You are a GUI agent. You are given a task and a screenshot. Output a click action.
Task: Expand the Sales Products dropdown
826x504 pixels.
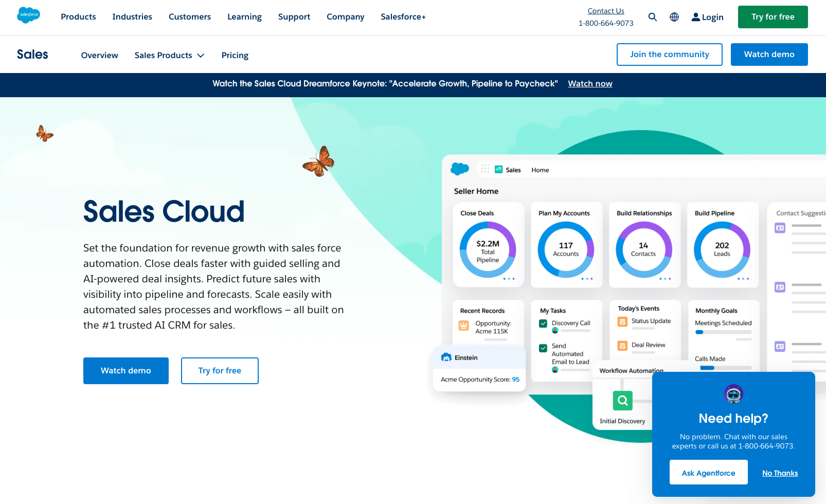pyautogui.click(x=169, y=55)
